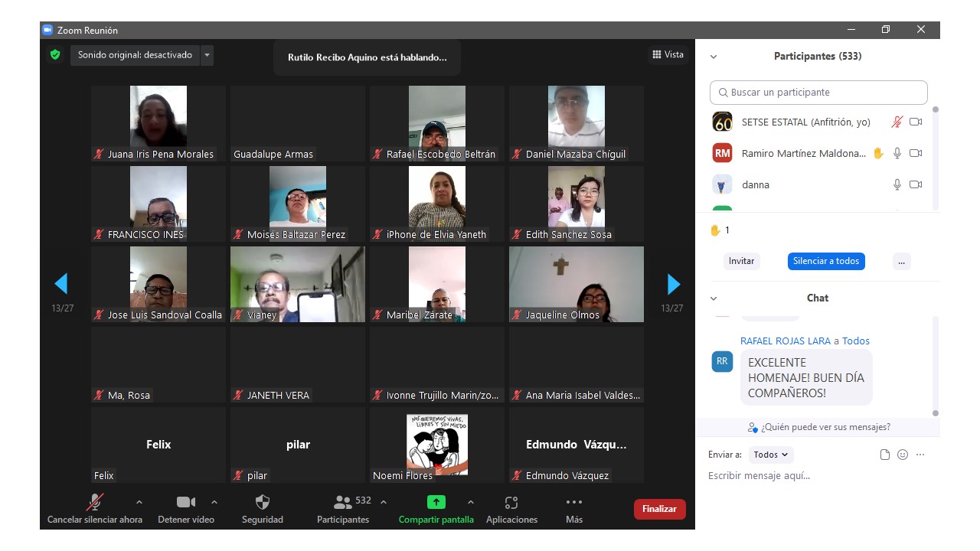Image resolution: width=980 pixels, height=551 pixels.
Task: Open the Aplicaciones icon in toolbar
Action: tap(511, 502)
